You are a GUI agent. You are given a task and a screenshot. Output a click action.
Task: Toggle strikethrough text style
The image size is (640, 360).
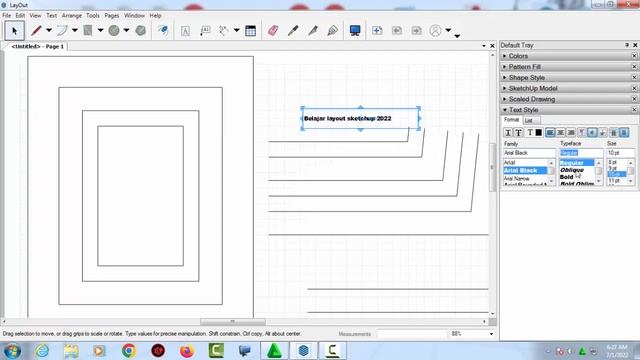click(518, 133)
